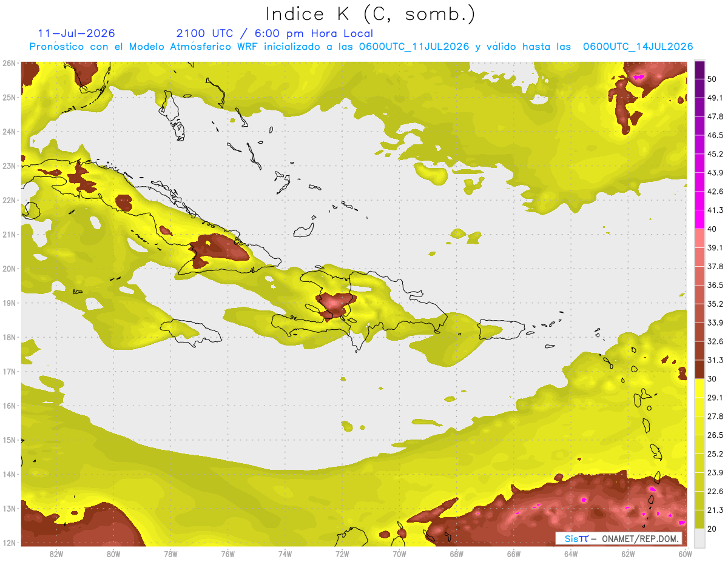Click colorbar value "43.9"

tap(715, 173)
